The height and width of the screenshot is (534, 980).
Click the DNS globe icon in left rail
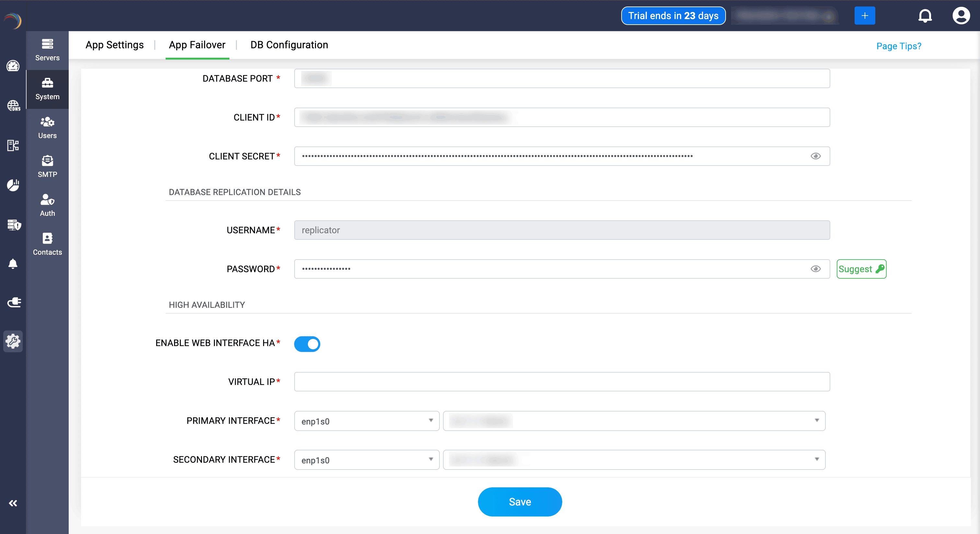13,105
